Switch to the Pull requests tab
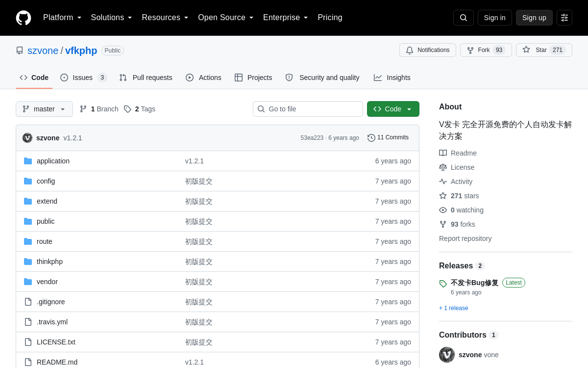 click(x=146, y=78)
